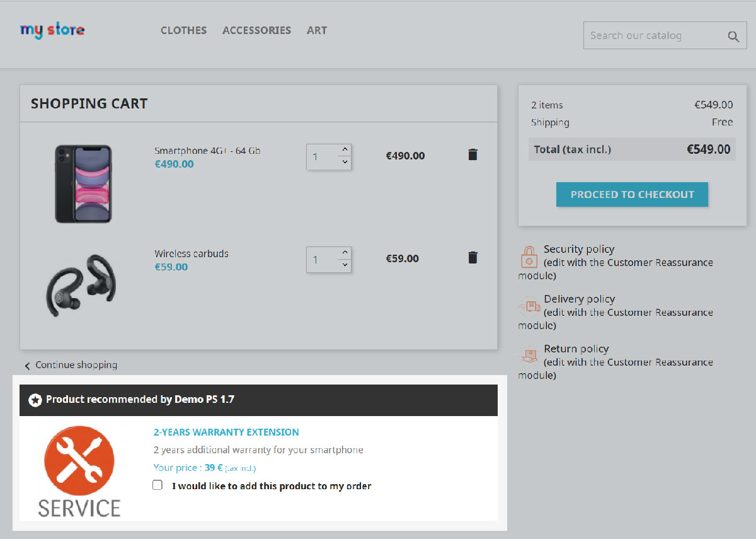Image resolution: width=756 pixels, height=539 pixels.
Task: Open the 2-Years Warranty Extension link
Action: (226, 432)
